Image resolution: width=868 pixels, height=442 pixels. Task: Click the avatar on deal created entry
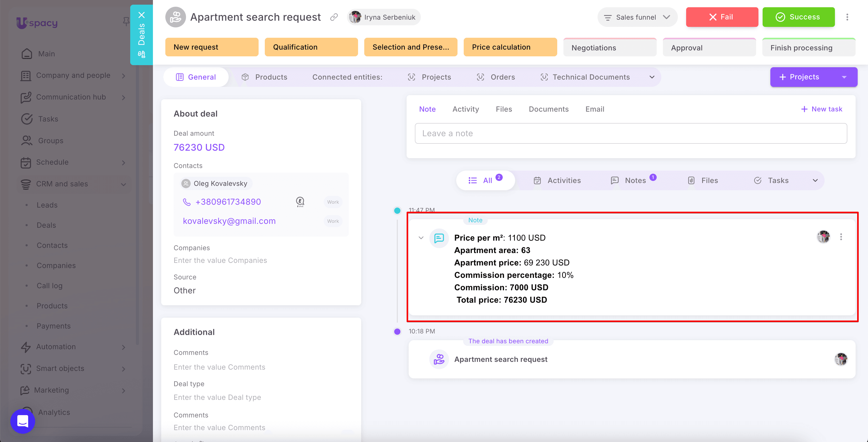pos(841,359)
